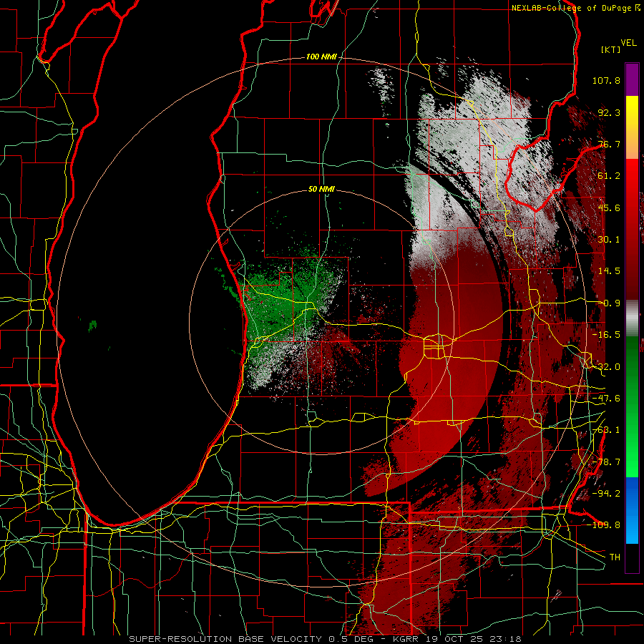Click the -16.5 legend value
Screen dimensions: 644x644
point(606,335)
